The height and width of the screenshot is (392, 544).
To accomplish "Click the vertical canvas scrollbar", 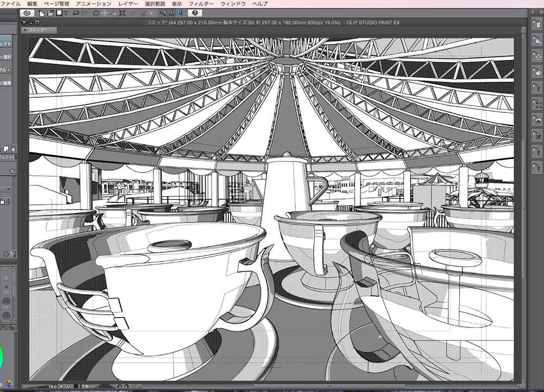I will point(523,208).
